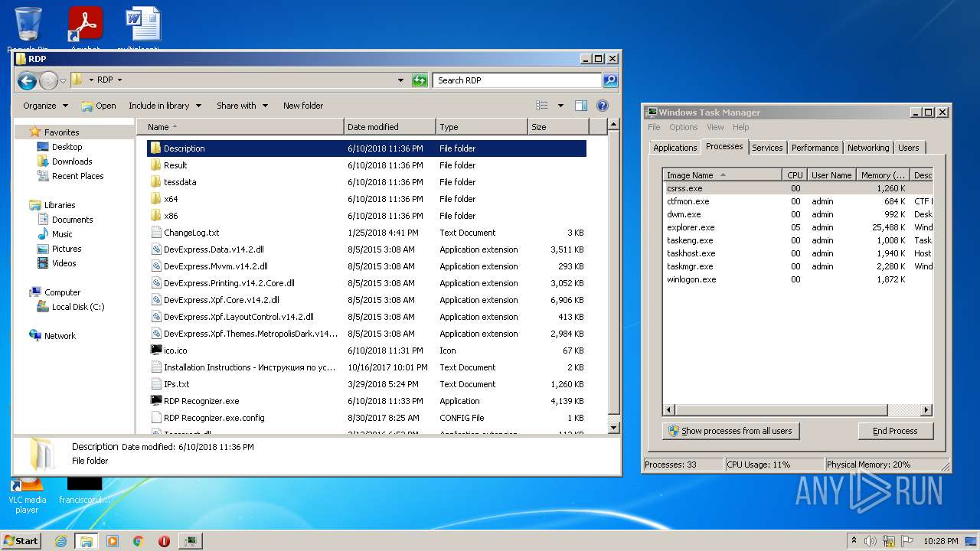This screenshot has height=551, width=980.
Task: Click the Explorer Forward arrow button
Action: [48, 80]
